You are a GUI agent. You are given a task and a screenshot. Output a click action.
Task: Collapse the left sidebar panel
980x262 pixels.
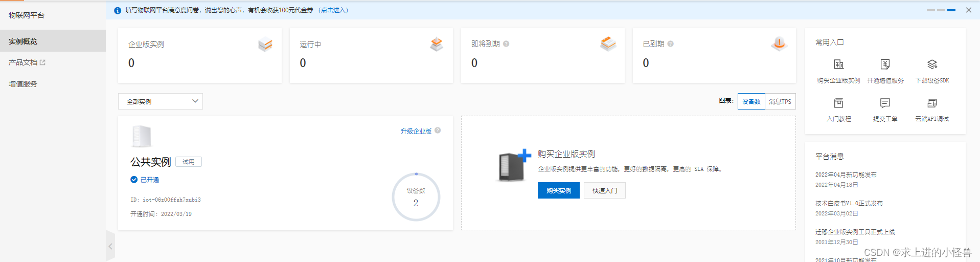click(x=110, y=246)
